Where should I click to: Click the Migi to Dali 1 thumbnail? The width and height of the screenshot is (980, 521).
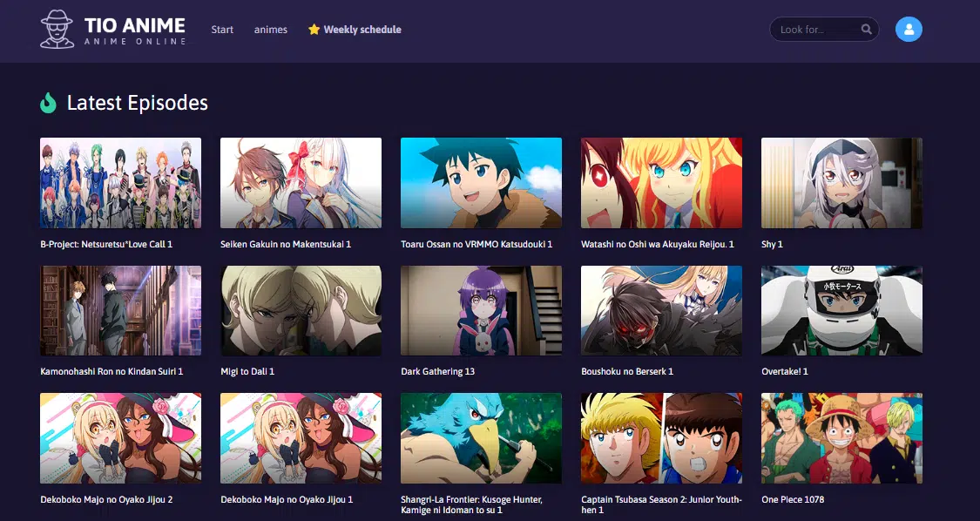point(301,310)
